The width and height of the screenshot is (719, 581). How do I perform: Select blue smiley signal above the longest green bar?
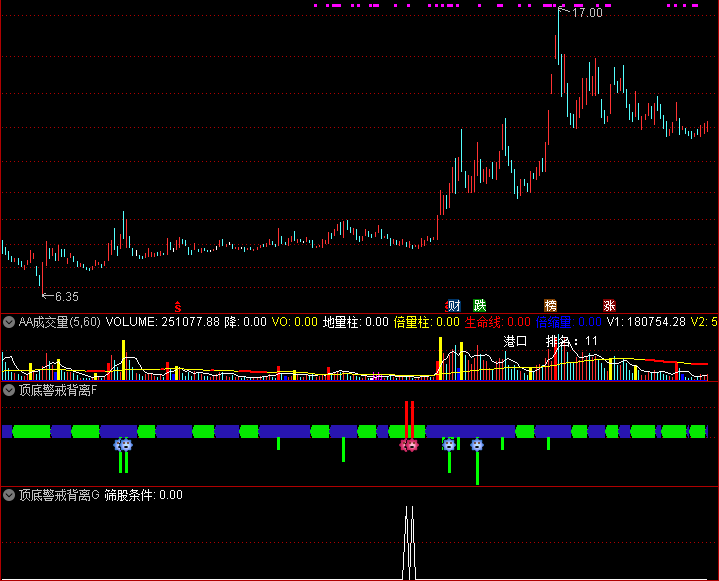(x=477, y=444)
